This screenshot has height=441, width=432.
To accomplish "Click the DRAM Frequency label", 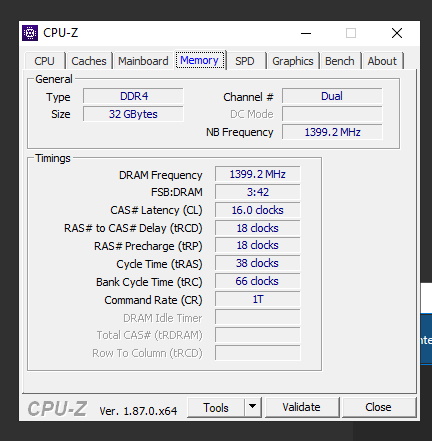I will tap(161, 175).
